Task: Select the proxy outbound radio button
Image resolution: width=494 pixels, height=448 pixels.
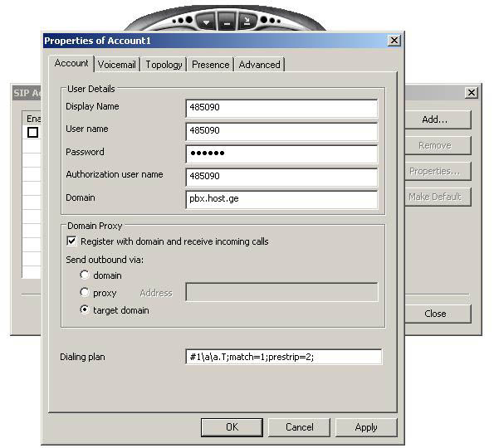Action: pyautogui.click(x=85, y=293)
